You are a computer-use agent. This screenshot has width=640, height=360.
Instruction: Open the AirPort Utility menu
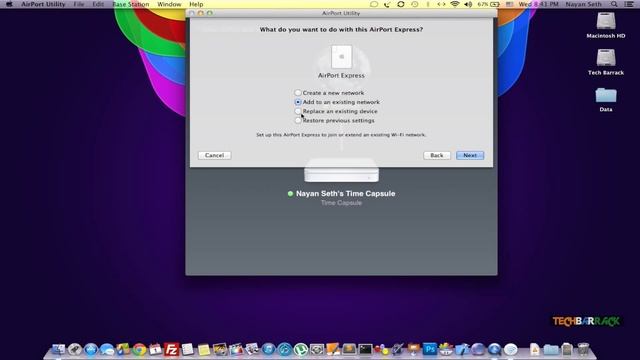[43, 4]
